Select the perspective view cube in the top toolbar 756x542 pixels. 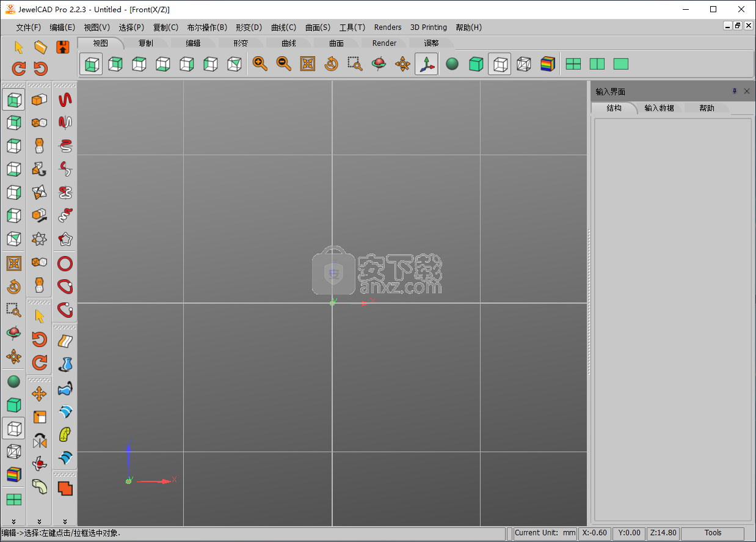pyautogui.click(x=234, y=64)
